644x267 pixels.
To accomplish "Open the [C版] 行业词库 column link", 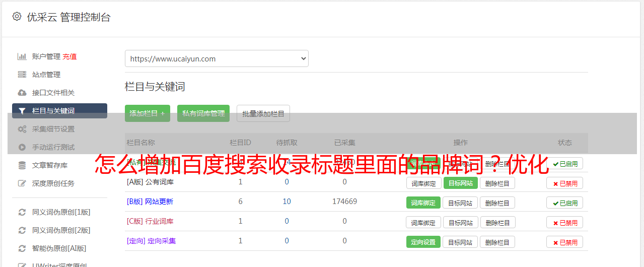I will [150, 221].
